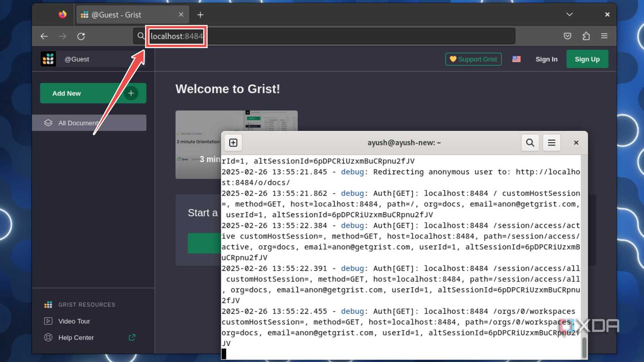This screenshot has height=362, width=644.
Task: Go back using the browser back arrow
Action: (x=44, y=36)
